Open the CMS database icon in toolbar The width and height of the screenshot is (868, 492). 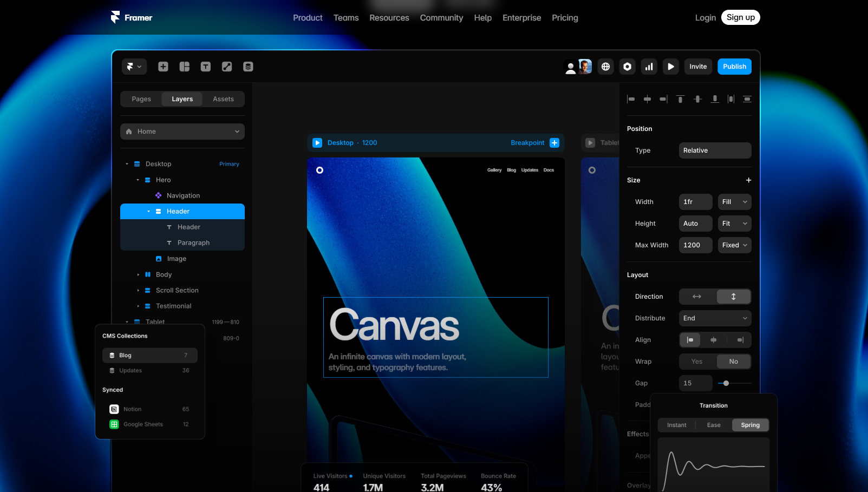pos(248,67)
